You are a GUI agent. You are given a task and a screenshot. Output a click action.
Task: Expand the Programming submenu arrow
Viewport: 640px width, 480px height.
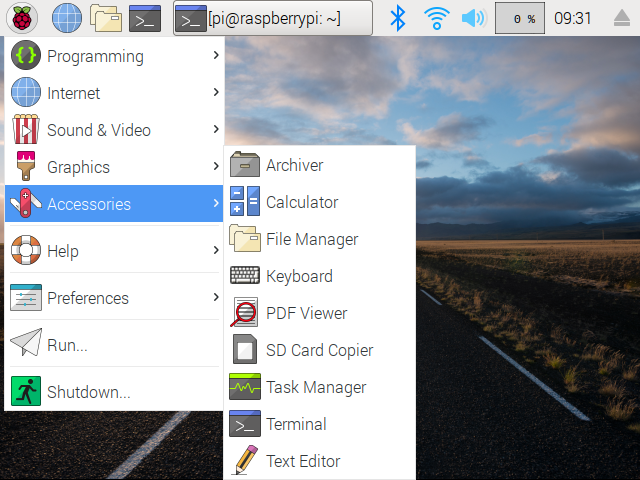216,55
